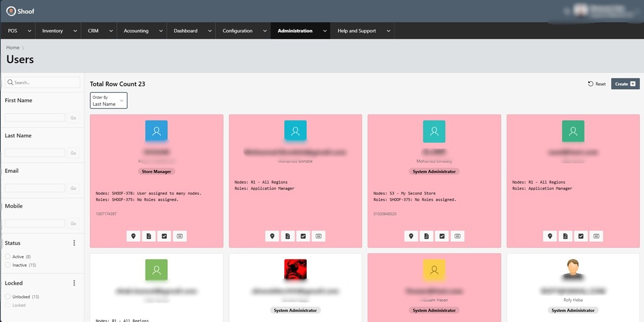
Task: Open the Inventory menu
Action: (x=53, y=31)
